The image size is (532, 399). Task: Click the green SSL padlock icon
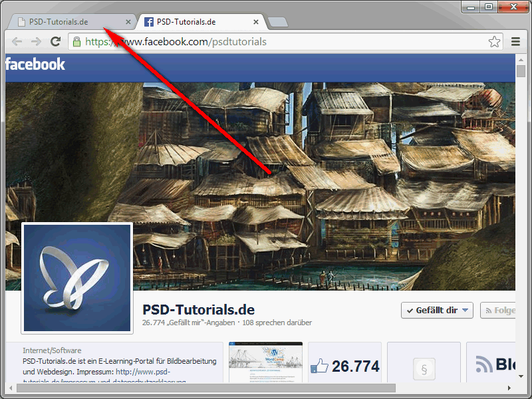pyautogui.click(x=77, y=42)
